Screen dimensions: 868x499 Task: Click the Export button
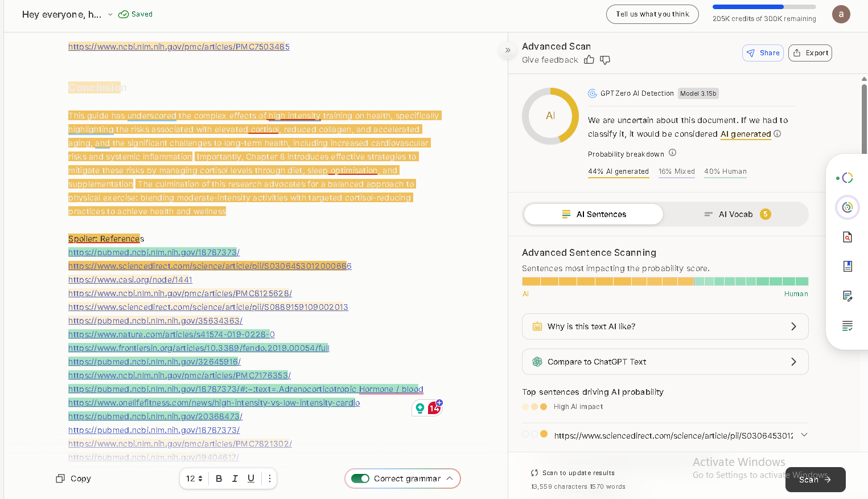coord(810,53)
